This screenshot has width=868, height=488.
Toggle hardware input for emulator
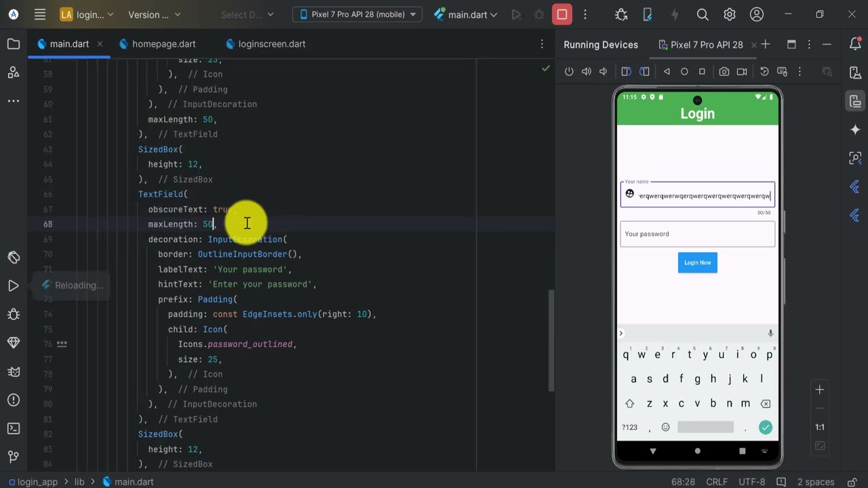(782, 71)
